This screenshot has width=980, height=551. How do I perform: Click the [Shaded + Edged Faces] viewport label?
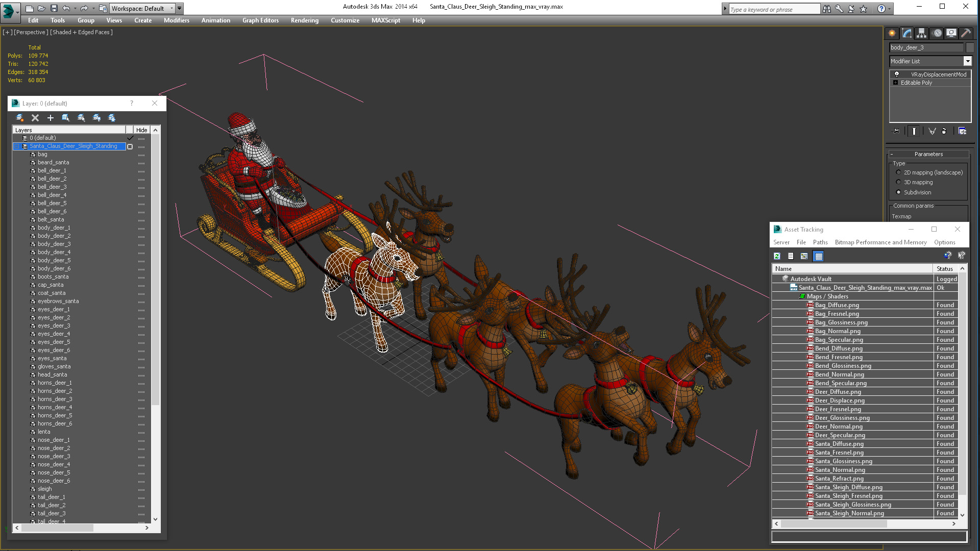(81, 32)
